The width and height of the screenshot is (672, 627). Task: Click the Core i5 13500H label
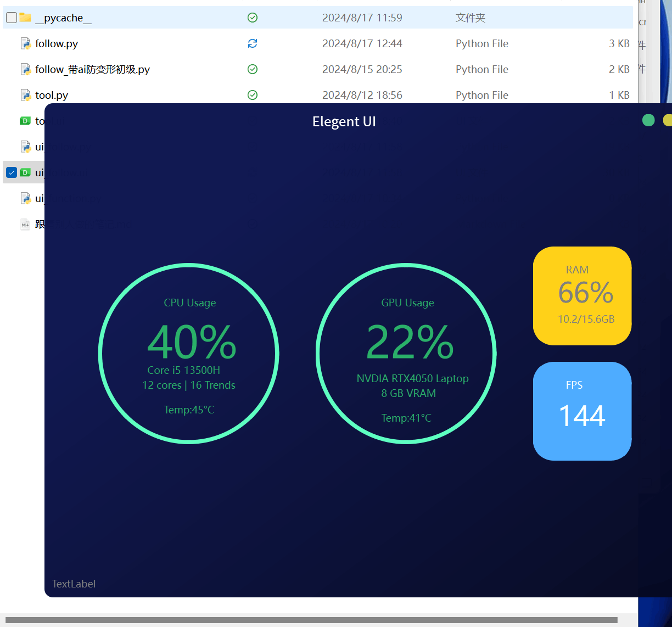[184, 370]
